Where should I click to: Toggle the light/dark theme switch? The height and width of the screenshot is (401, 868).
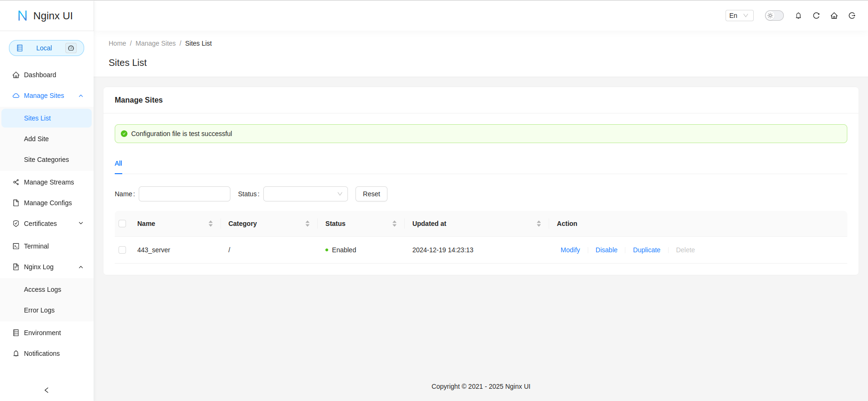click(774, 16)
